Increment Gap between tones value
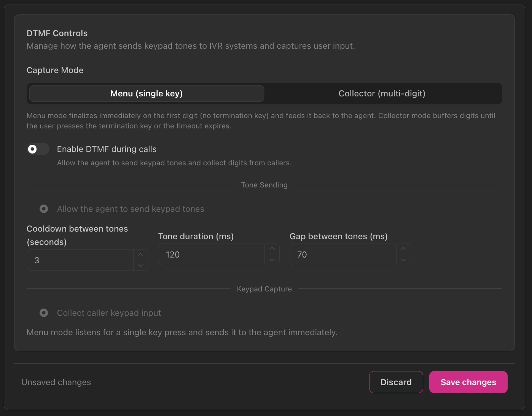 [x=403, y=248]
